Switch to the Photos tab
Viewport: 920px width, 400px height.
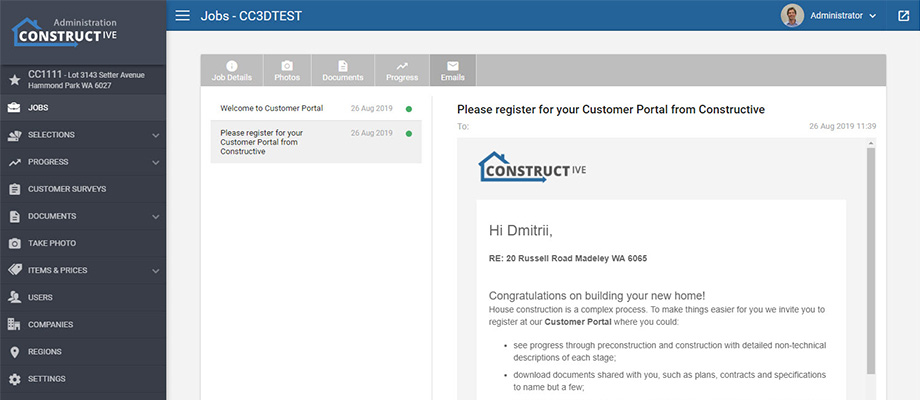287,70
